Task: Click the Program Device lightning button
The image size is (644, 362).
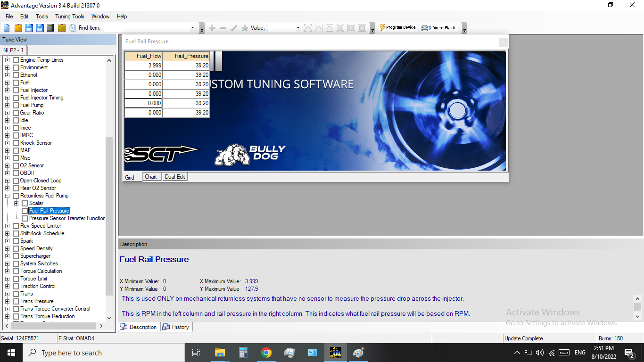Action: [397, 28]
